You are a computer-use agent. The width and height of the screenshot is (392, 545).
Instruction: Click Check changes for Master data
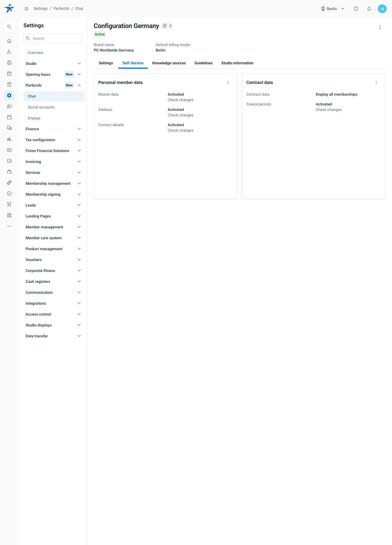(180, 100)
